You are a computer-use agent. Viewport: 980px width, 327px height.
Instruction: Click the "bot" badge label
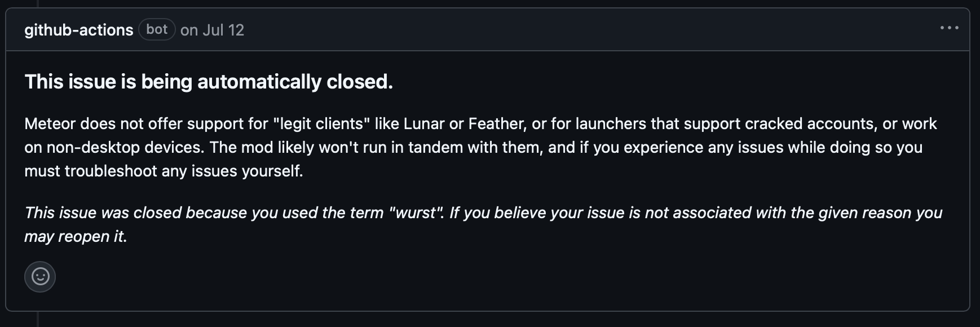click(x=157, y=29)
